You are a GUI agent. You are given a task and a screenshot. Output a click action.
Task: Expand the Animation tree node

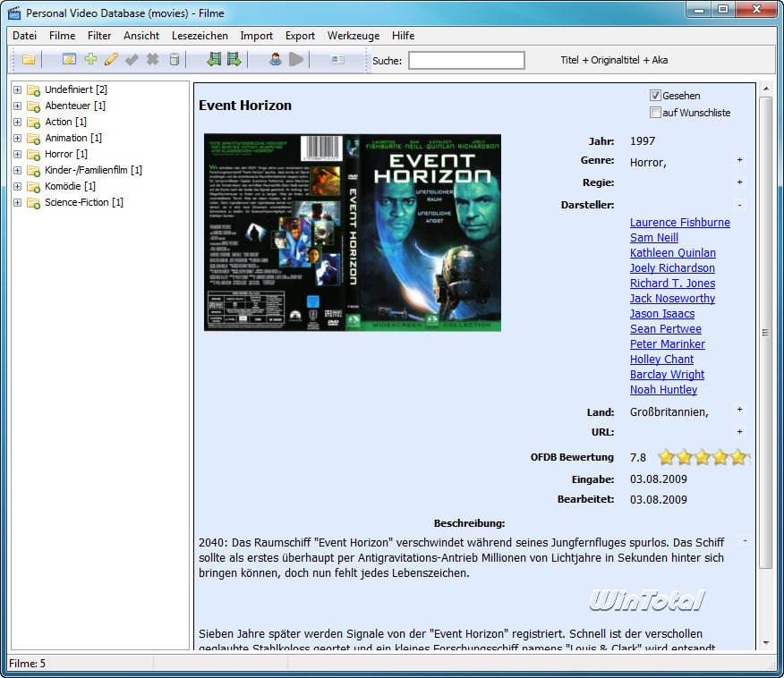point(18,138)
